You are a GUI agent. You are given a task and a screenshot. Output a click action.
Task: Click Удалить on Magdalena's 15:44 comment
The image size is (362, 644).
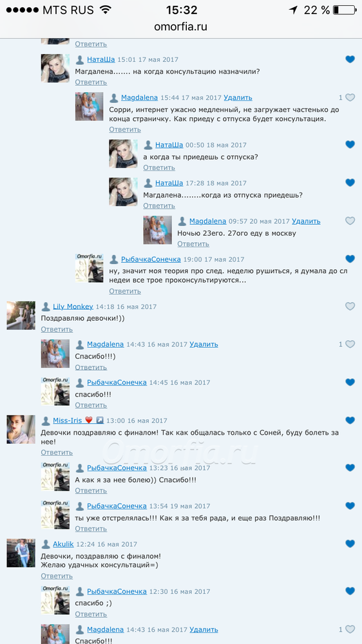pos(238,98)
